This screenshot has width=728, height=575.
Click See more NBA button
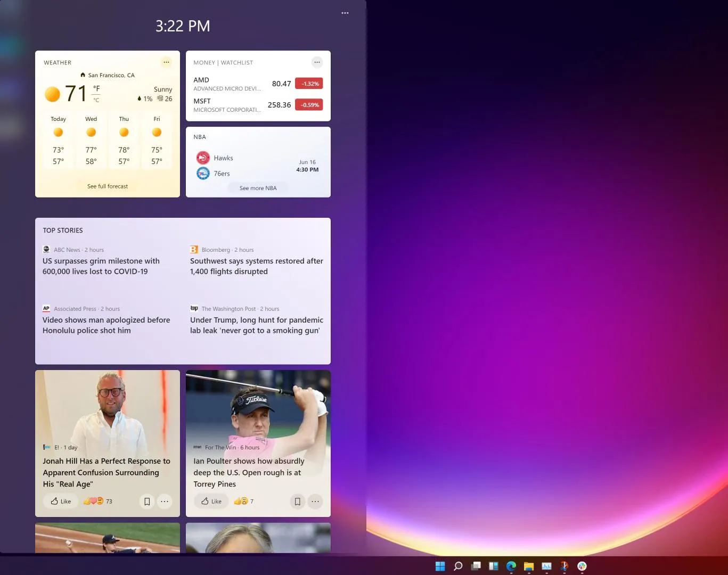coord(258,188)
